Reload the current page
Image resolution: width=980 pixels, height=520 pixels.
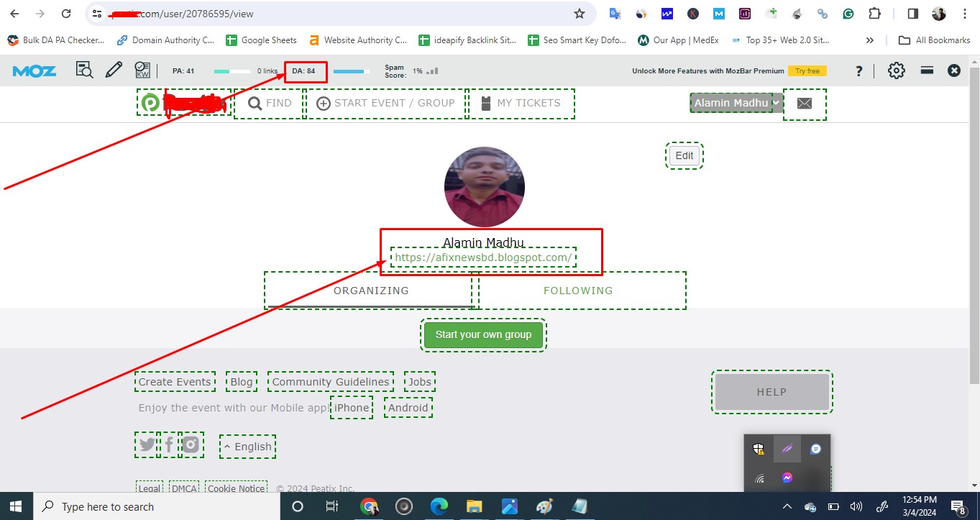click(66, 14)
